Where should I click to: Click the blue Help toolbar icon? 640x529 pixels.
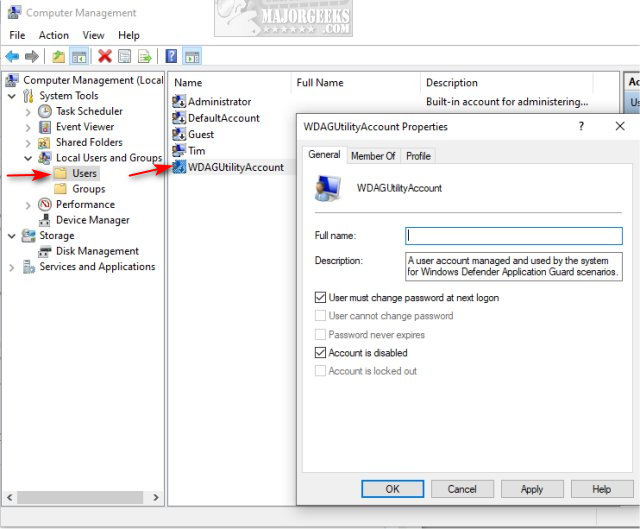(x=171, y=56)
